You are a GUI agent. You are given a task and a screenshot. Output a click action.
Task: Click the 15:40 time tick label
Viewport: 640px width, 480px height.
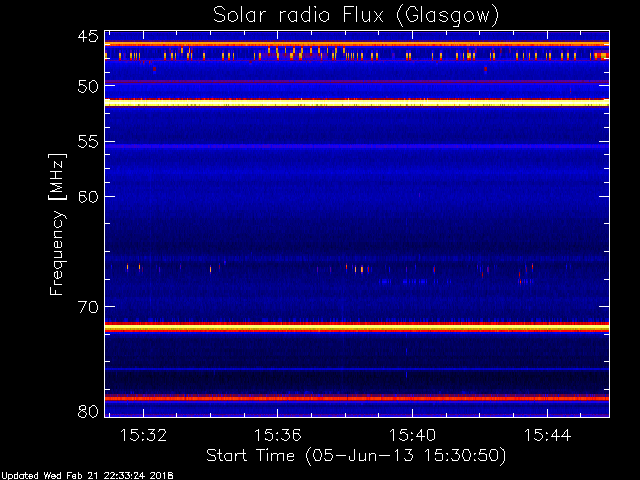[x=412, y=435]
